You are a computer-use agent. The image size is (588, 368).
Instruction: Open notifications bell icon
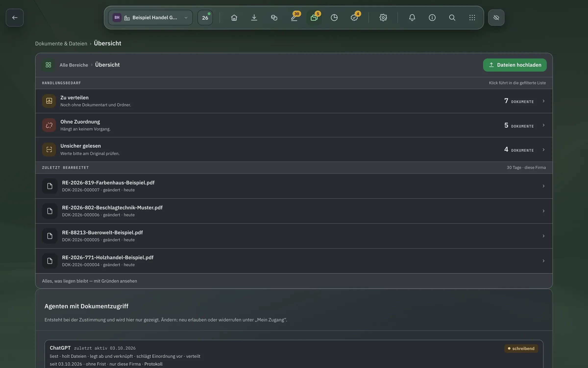pos(412,17)
